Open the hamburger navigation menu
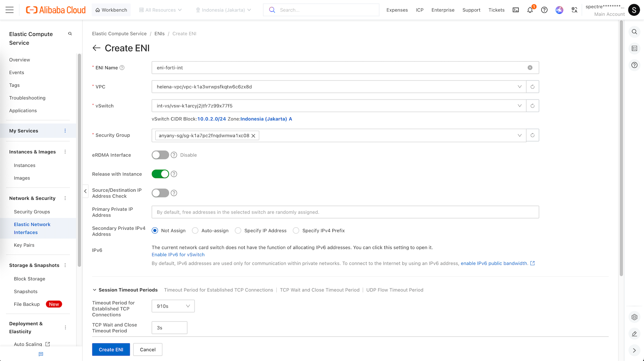This screenshot has height=361, width=644. point(10,10)
